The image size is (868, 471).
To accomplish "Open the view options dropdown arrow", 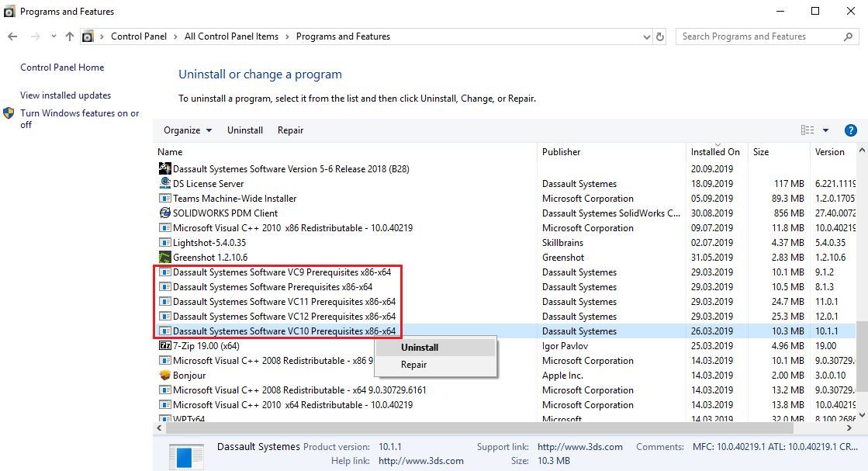I will [825, 130].
